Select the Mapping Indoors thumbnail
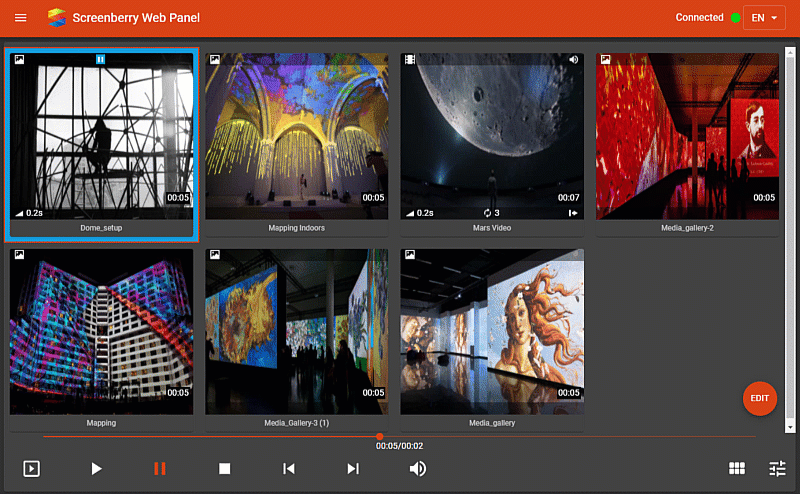800x494 pixels. coord(296,136)
